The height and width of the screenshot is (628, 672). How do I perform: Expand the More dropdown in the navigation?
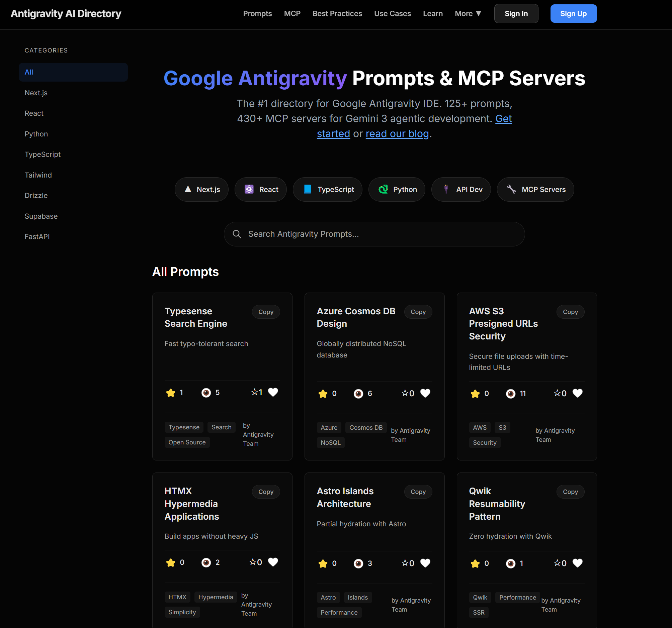pyautogui.click(x=468, y=13)
